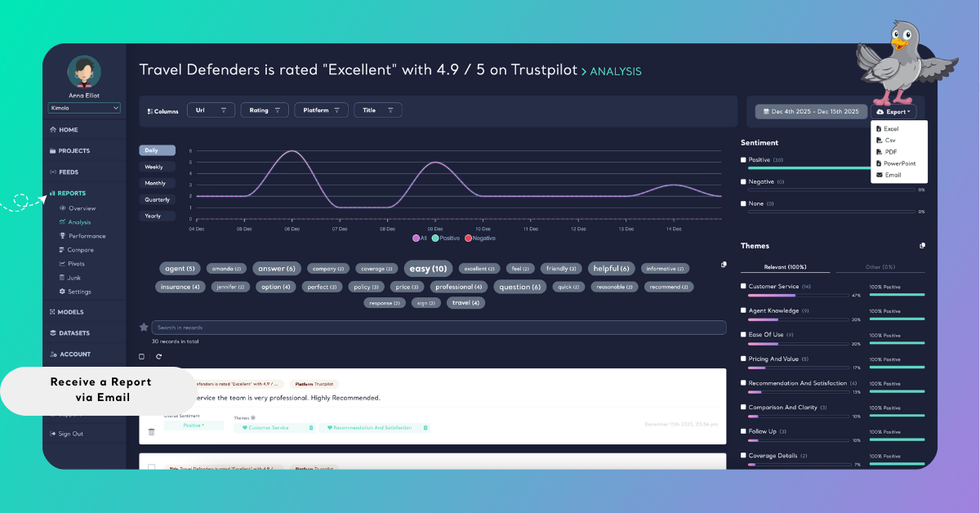
Task: Open the Account section
Action: tap(69, 355)
